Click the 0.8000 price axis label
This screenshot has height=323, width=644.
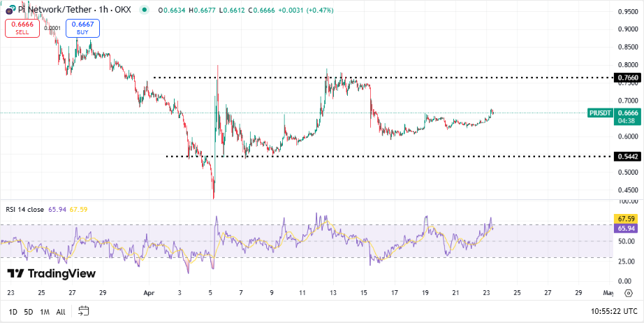click(628, 65)
